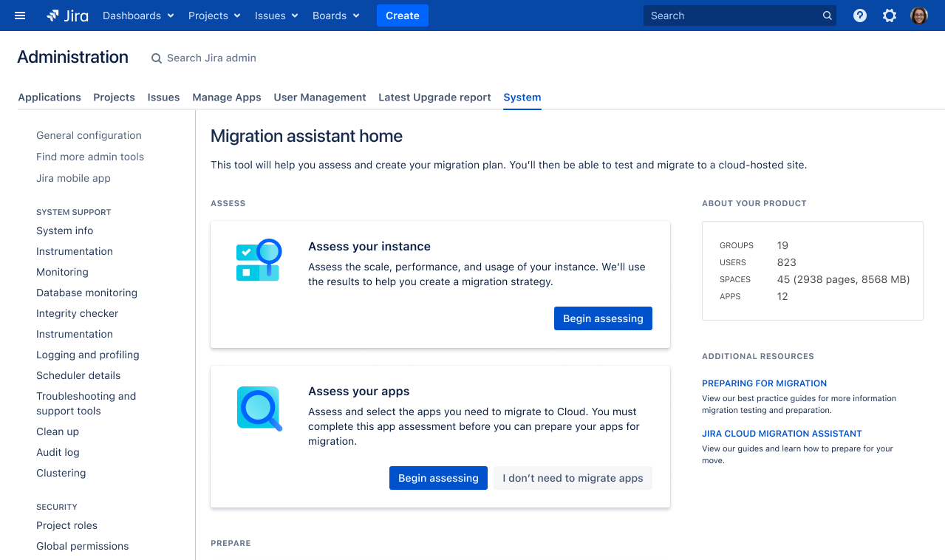Viewport: 945px width, 560px height.
Task: Click the Administration page title
Action: pyautogui.click(x=72, y=57)
